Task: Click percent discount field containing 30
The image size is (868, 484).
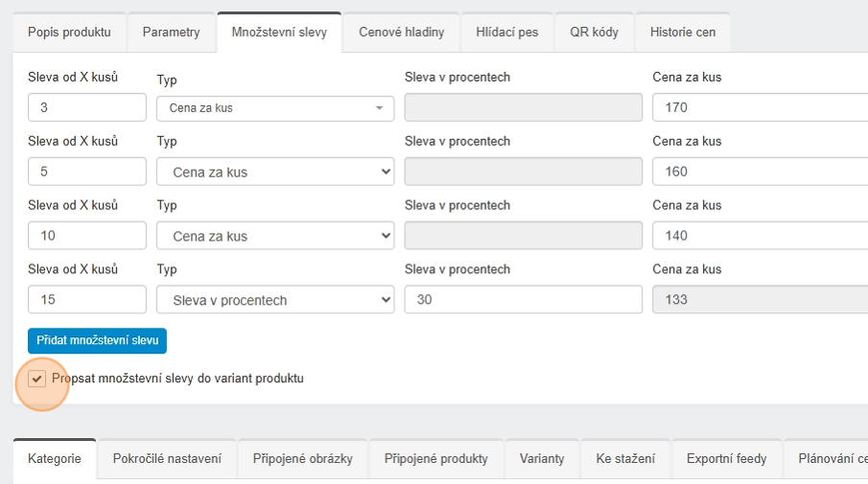Action: (523, 300)
